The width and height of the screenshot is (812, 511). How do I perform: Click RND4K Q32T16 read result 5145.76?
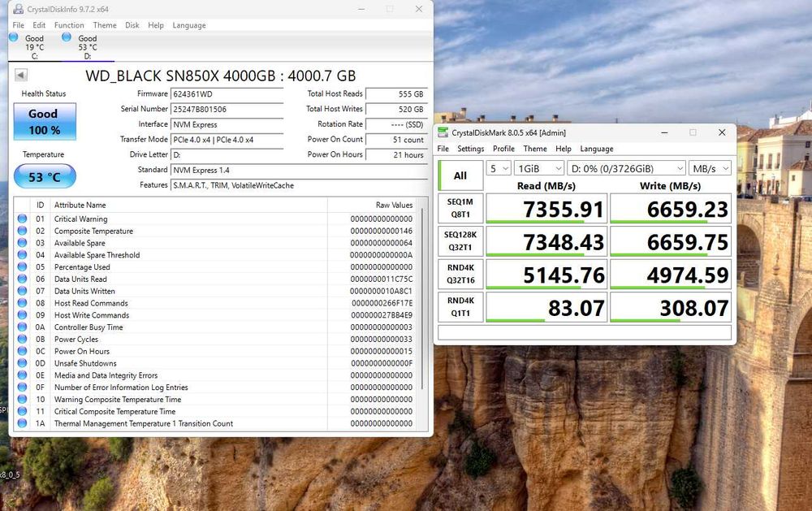click(x=546, y=274)
